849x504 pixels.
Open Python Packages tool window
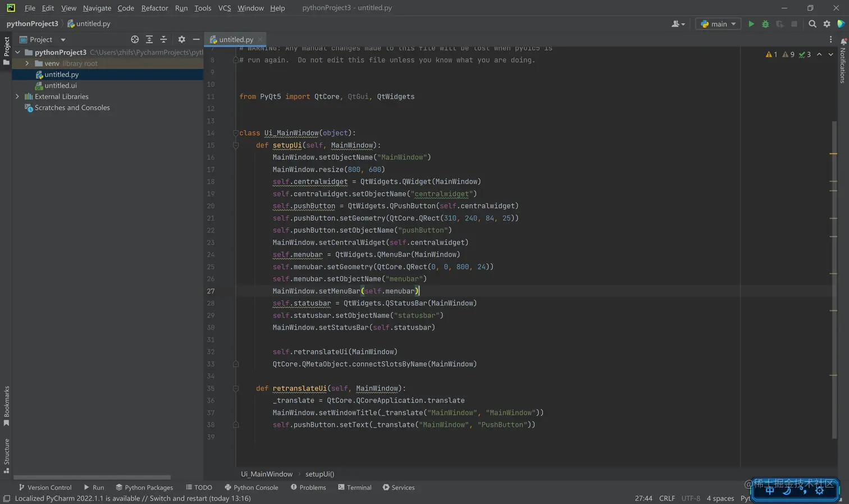(x=144, y=487)
